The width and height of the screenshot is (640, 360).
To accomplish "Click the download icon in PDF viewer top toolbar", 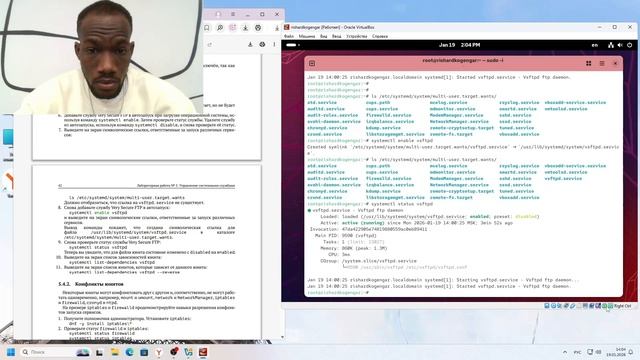I will (245, 28).
